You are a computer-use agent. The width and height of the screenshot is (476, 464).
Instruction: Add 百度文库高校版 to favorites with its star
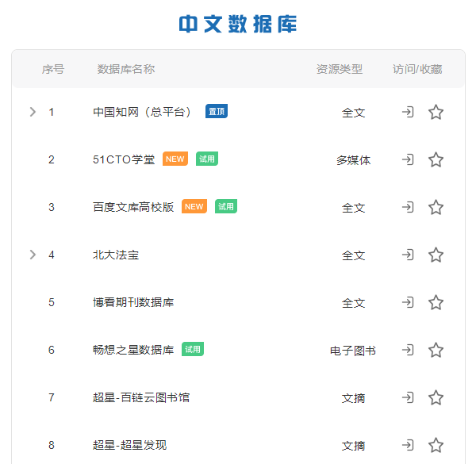click(x=436, y=207)
